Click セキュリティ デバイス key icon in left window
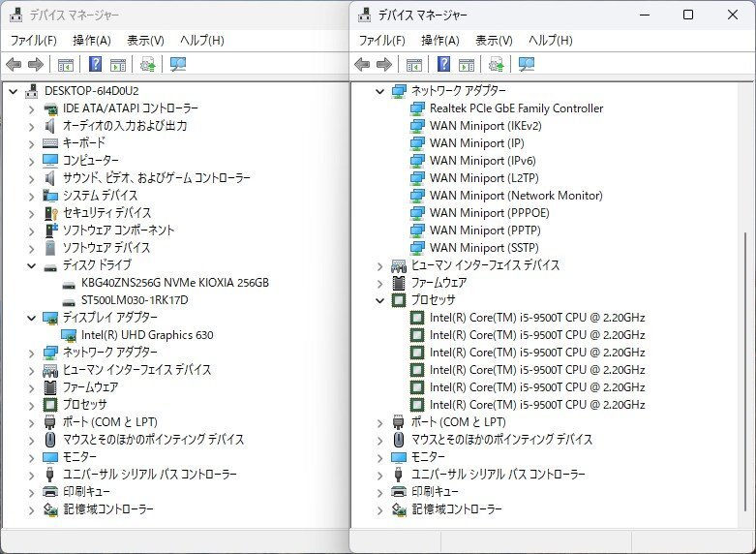 (50, 213)
